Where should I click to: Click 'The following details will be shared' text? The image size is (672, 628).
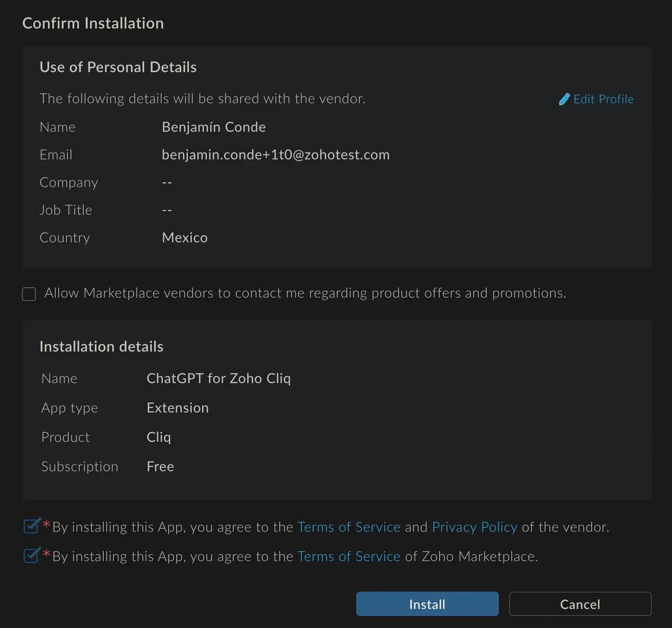coord(203,99)
